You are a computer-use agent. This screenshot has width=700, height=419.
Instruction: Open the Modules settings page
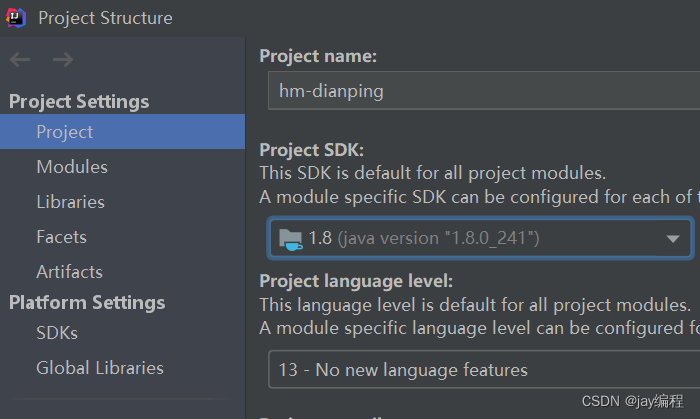click(72, 167)
